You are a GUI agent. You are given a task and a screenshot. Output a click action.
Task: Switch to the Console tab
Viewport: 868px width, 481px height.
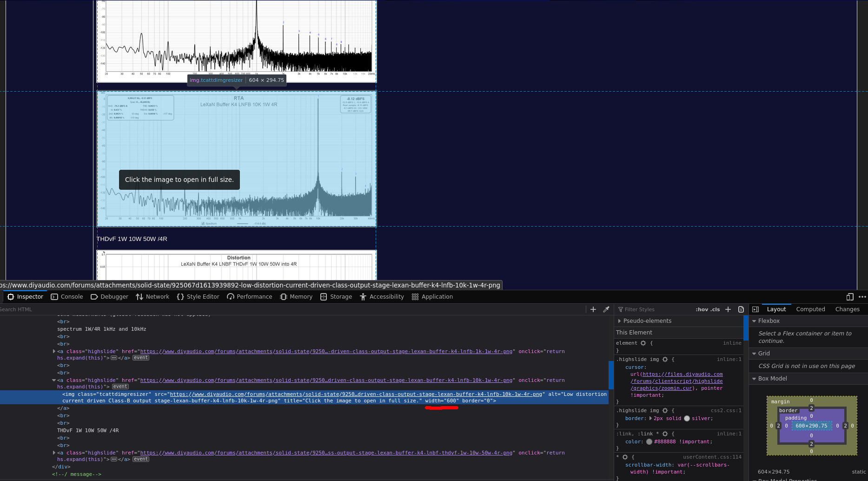tap(67, 297)
